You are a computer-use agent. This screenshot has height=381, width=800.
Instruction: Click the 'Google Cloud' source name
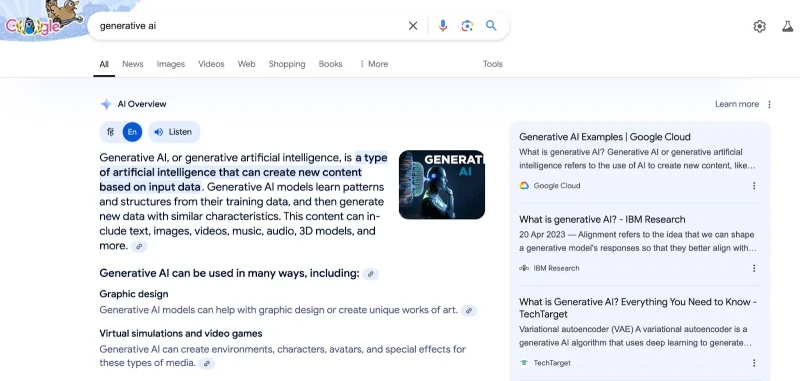tap(557, 186)
